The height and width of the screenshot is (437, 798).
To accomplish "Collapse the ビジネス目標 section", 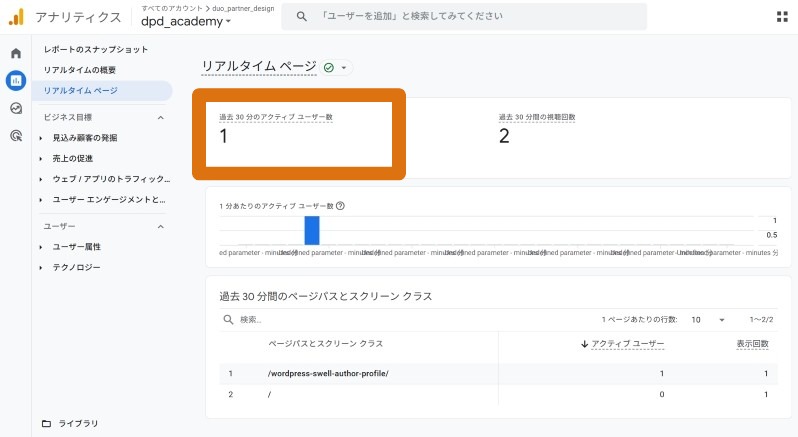I will 161,117.
